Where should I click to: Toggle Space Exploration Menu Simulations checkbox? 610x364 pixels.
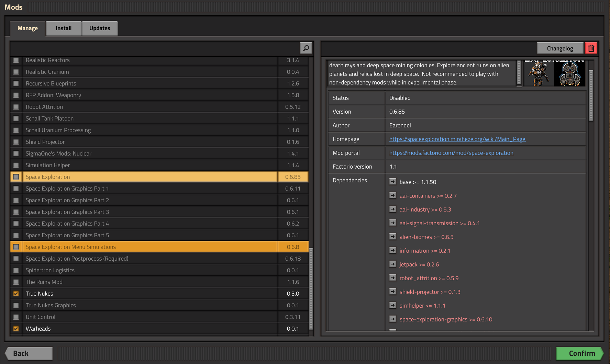point(16,247)
